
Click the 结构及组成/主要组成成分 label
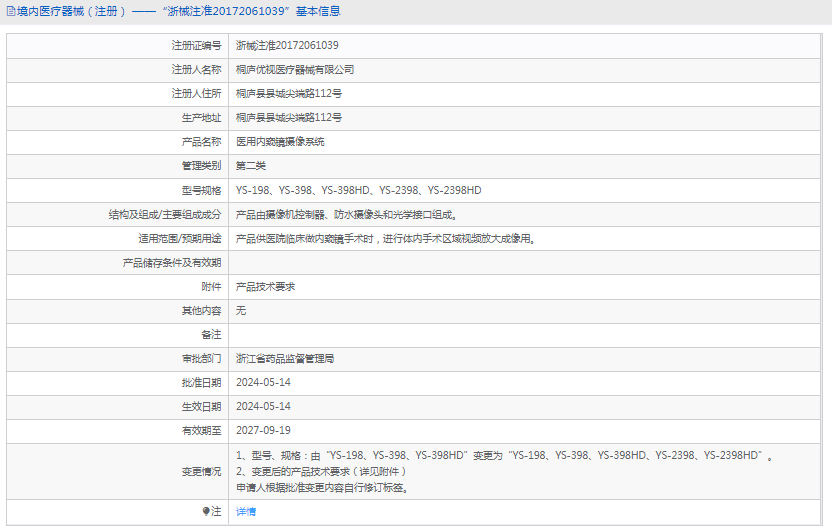click(165, 214)
